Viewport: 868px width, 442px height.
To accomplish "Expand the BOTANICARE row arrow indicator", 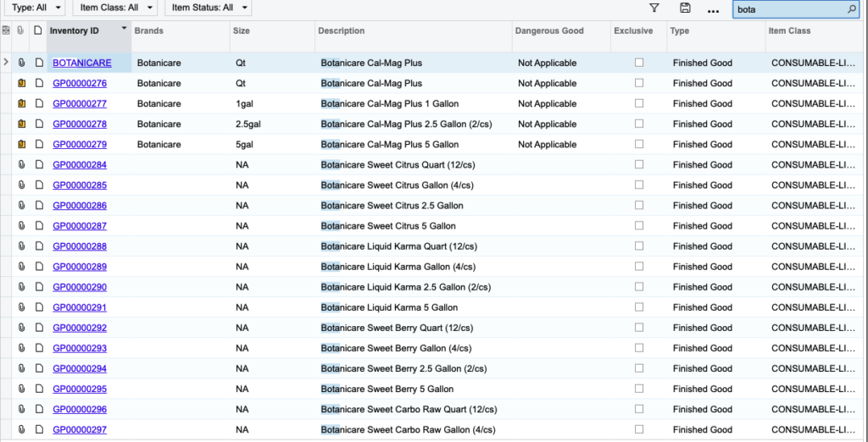I will pyautogui.click(x=6, y=63).
